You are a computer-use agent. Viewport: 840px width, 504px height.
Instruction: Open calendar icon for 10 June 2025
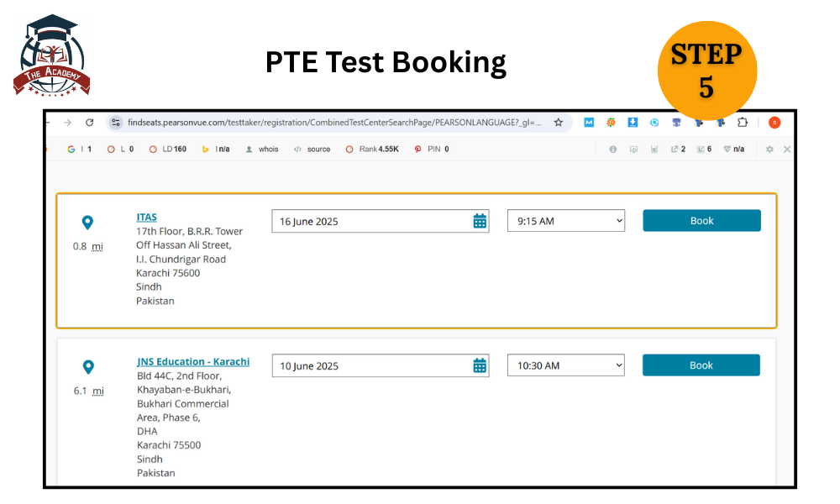480,365
